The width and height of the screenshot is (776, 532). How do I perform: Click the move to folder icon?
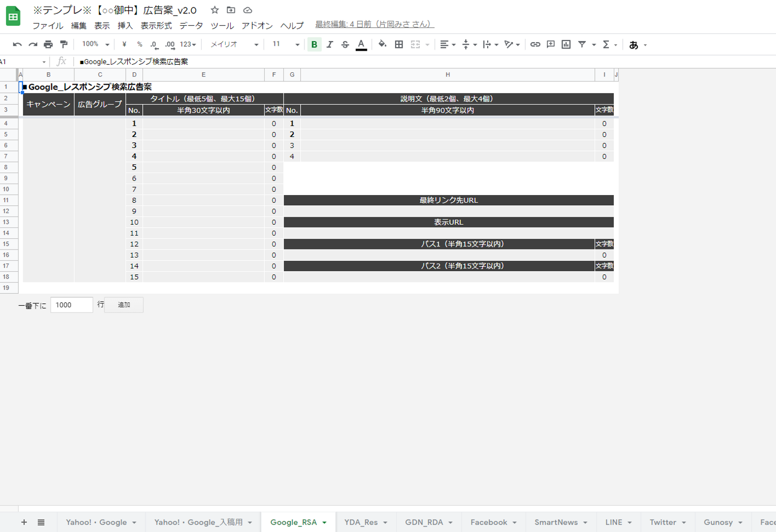tap(231, 10)
